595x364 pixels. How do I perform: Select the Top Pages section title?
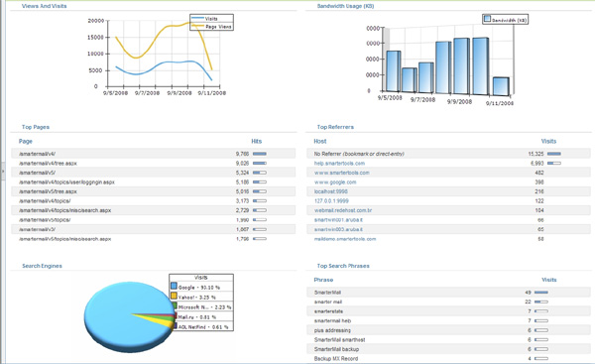[36, 127]
